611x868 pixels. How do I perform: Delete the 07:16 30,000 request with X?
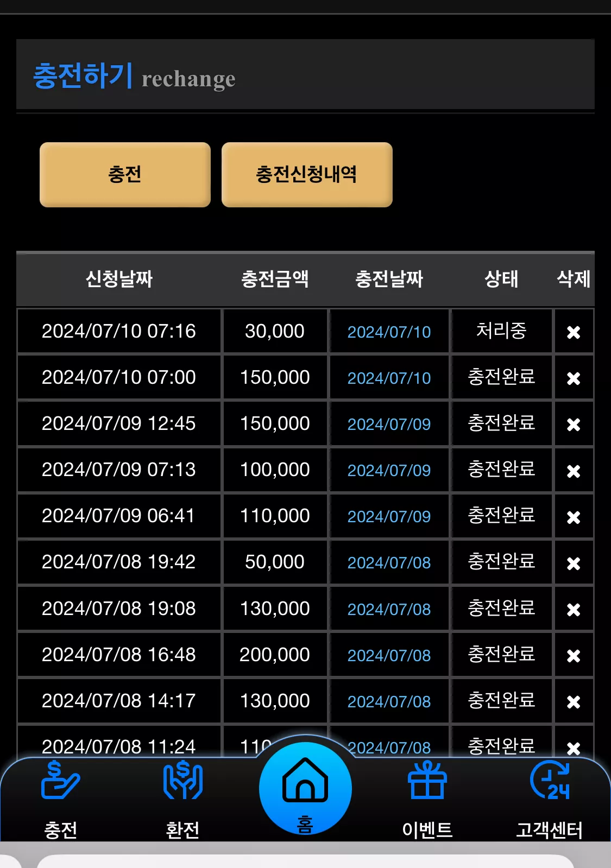click(x=574, y=332)
